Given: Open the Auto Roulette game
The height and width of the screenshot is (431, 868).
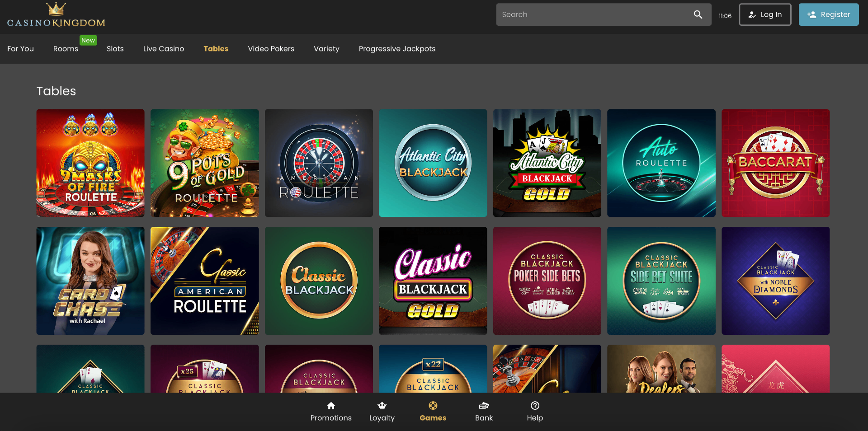Looking at the screenshot, I should tap(661, 163).
